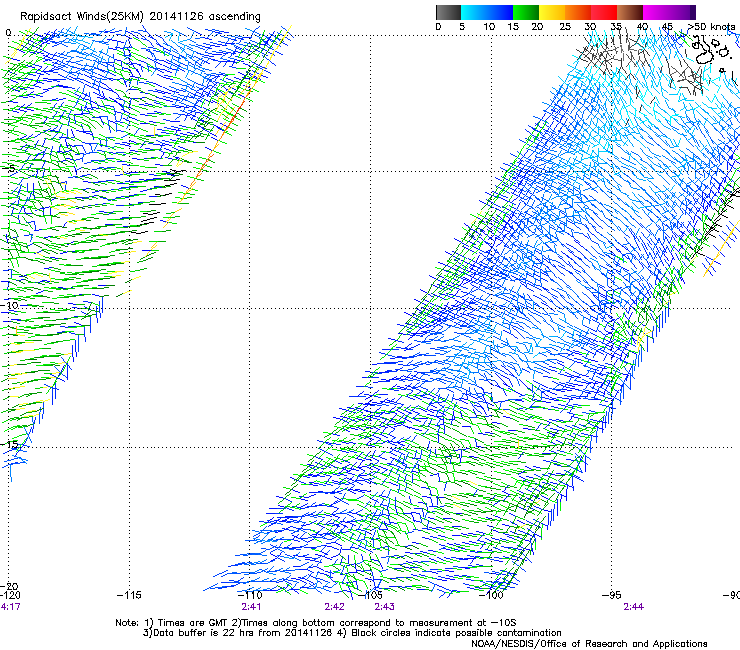Screen dimensions: 740x650
Task: Click the longitude label '-115'
Action: [129, 595]
